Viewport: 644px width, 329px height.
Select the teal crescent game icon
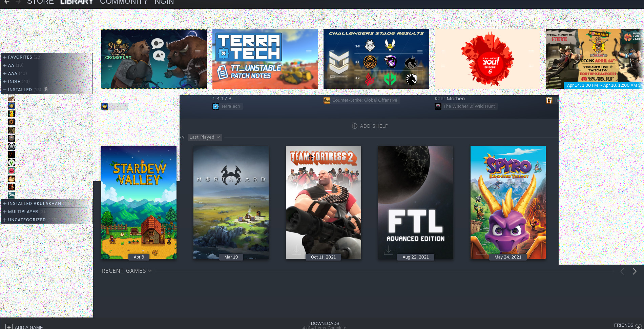pos(12,195)
